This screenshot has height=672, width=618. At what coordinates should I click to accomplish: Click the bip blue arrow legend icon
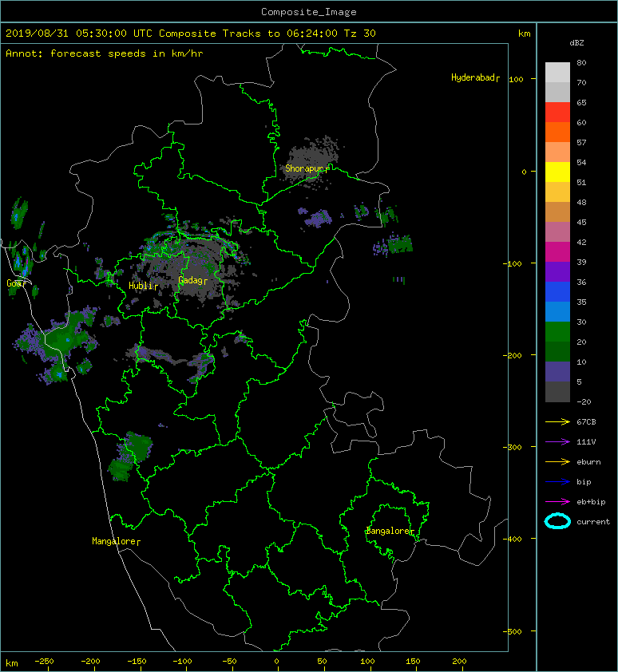557,482
